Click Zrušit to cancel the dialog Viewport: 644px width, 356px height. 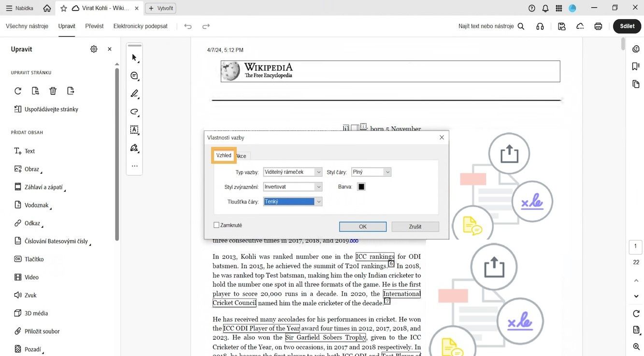click(415, 227)
